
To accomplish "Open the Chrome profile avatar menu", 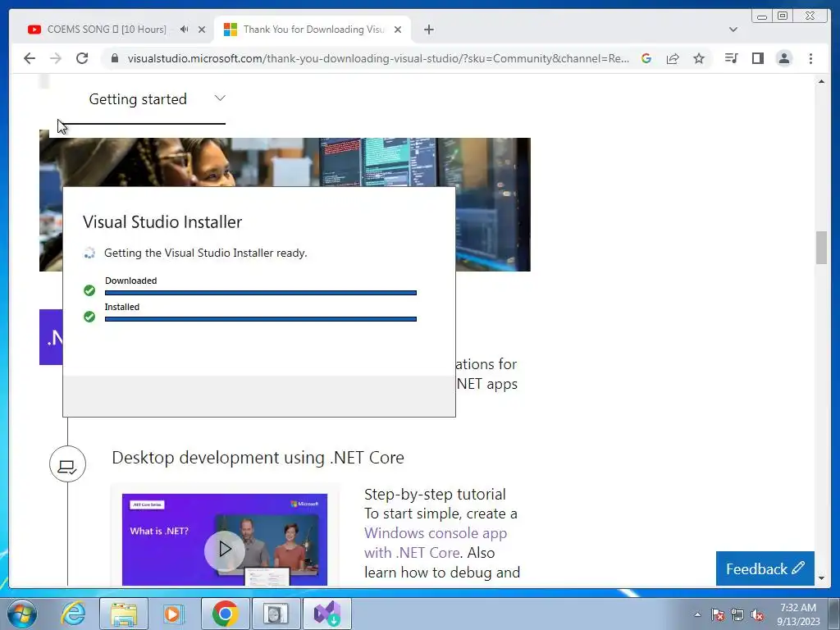I will [783, 58].
